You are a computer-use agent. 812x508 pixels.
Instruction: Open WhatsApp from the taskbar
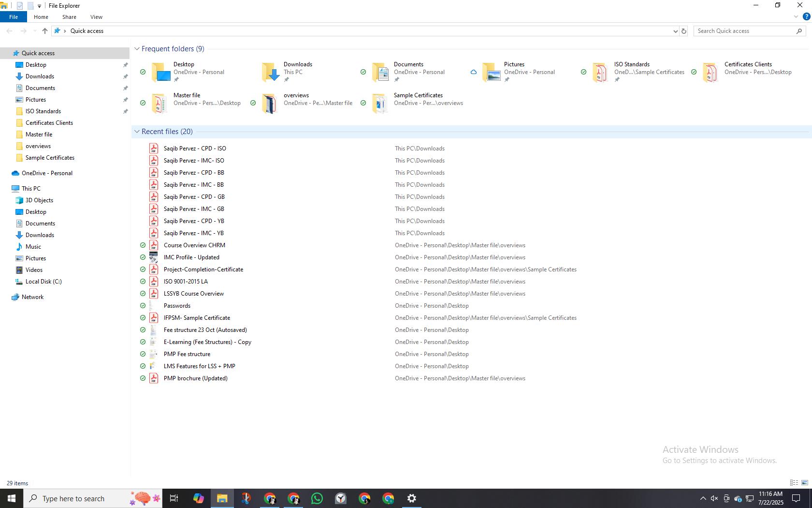[317, 498]
